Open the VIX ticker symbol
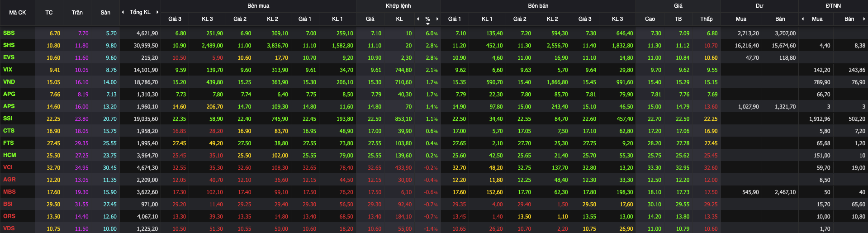The height and width of the screenshot is (233, 868). 8,70
